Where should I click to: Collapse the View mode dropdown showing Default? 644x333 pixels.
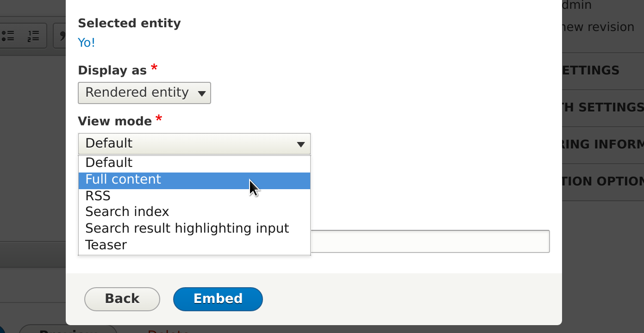pyautogui.click(x=194, y=144)
